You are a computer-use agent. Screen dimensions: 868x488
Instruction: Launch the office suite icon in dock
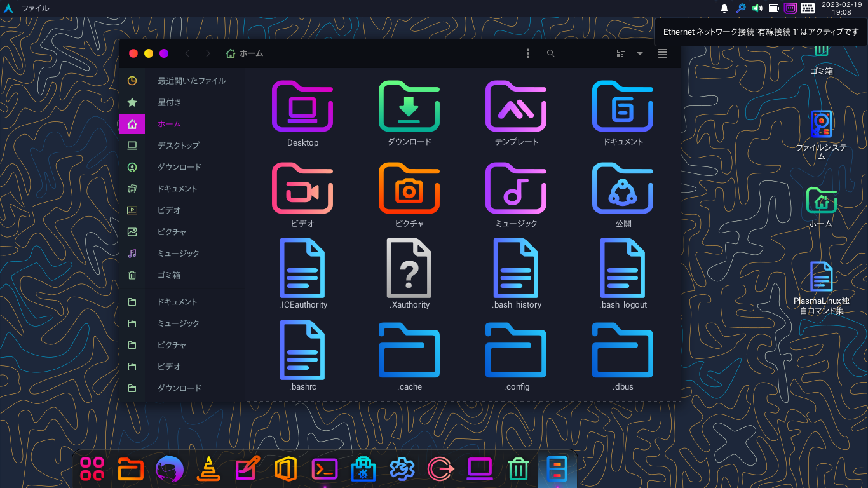pyautogui.click(x=286, y=470)
